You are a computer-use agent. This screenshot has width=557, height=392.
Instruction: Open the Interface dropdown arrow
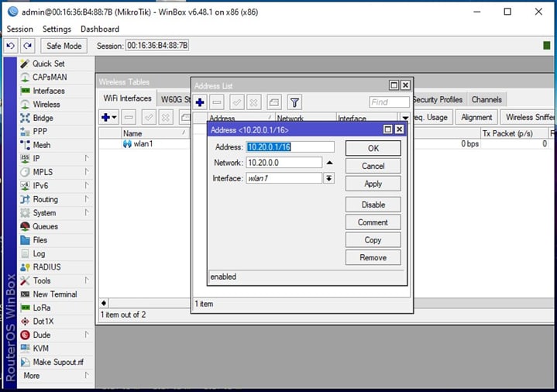[329, 178]
